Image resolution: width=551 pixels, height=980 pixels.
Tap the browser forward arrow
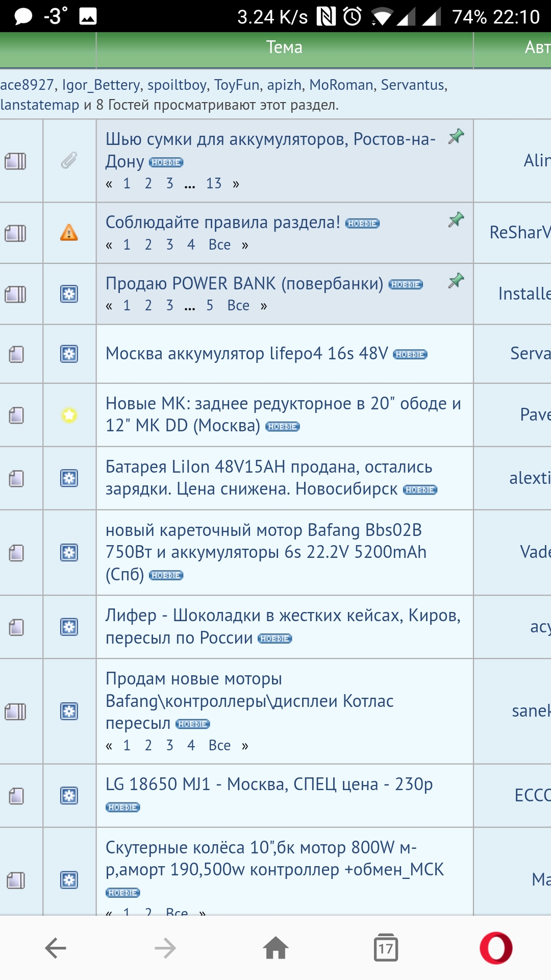pos(165,948)
